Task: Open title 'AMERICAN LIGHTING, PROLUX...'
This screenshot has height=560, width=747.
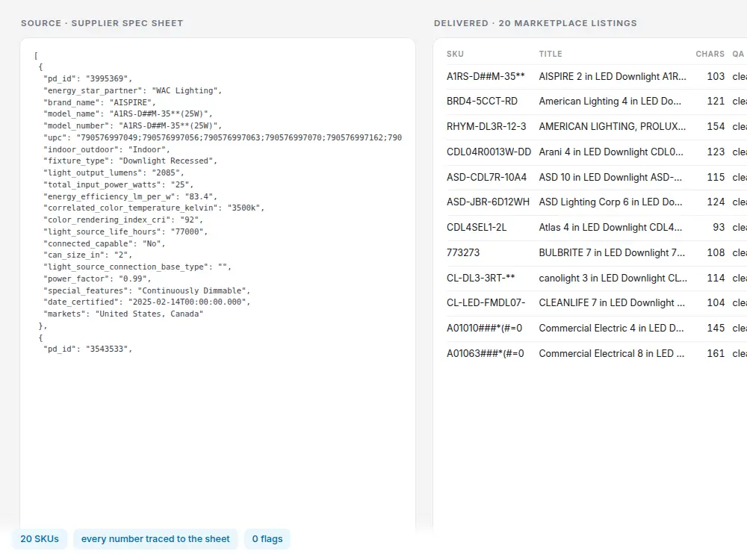Action: click(613, 126)
